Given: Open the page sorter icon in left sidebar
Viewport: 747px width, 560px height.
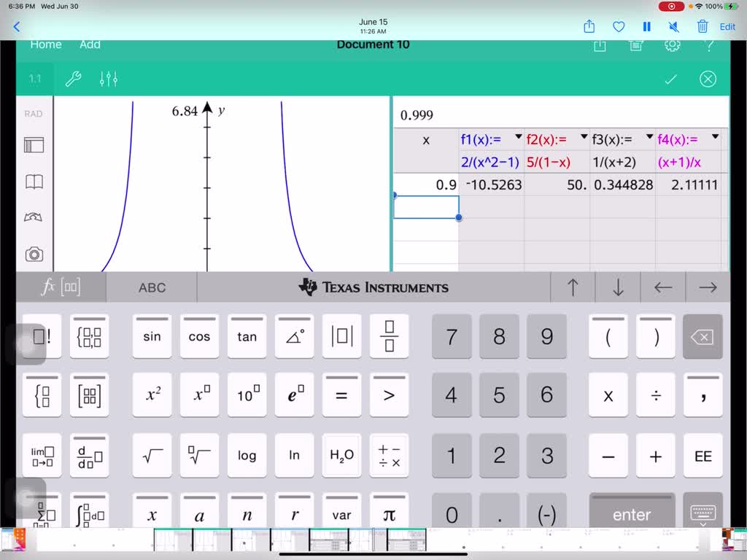Looking at the screenshot, I should point(33,145).
